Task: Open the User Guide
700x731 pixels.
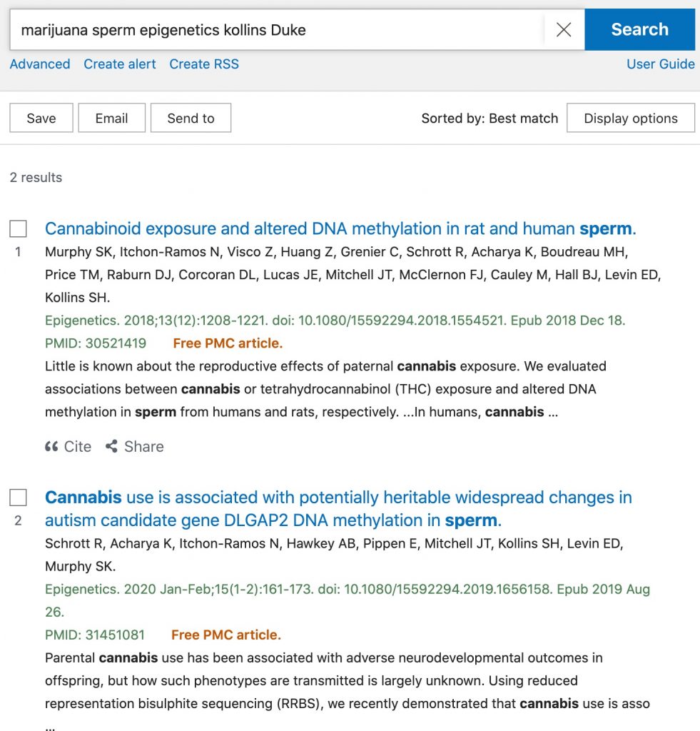Action: (x=660, y=64)
